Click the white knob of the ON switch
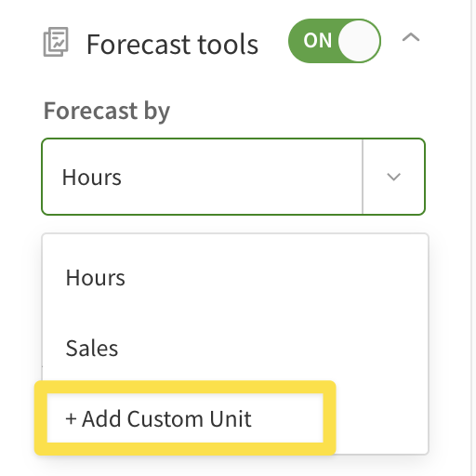The height and width of the screenshot is (476, 476). click(x=359, y=41)
